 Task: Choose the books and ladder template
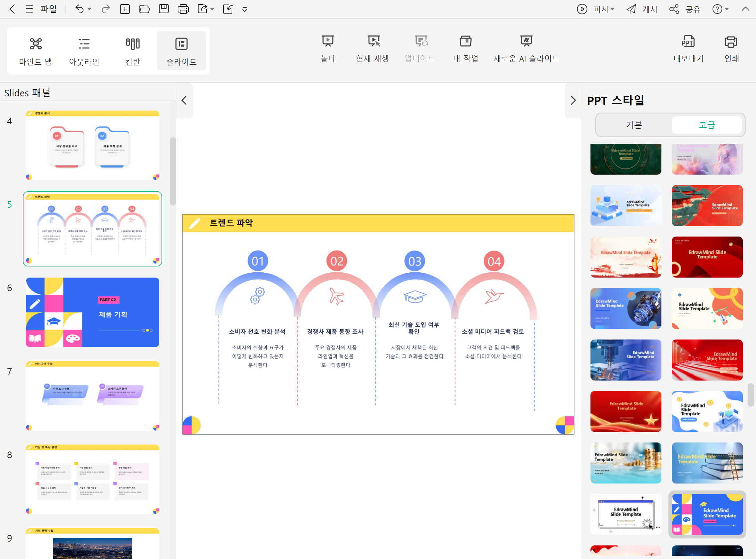coord(707,463)
